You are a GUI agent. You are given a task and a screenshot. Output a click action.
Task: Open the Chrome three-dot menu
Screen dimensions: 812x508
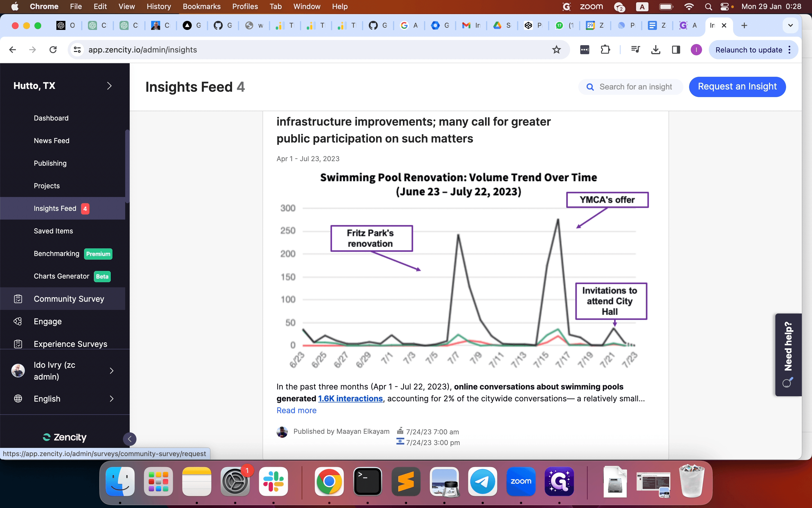(x=789, y=50)
